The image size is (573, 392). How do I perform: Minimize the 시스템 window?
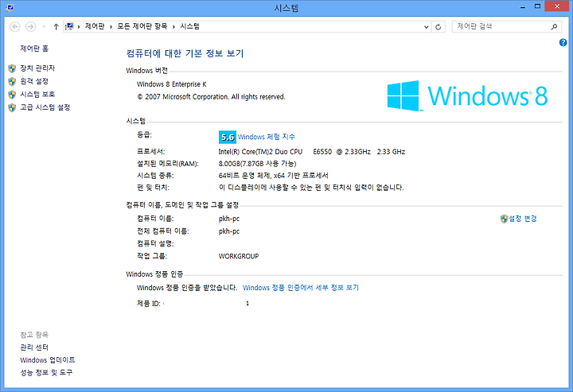[x=523, y=6]
